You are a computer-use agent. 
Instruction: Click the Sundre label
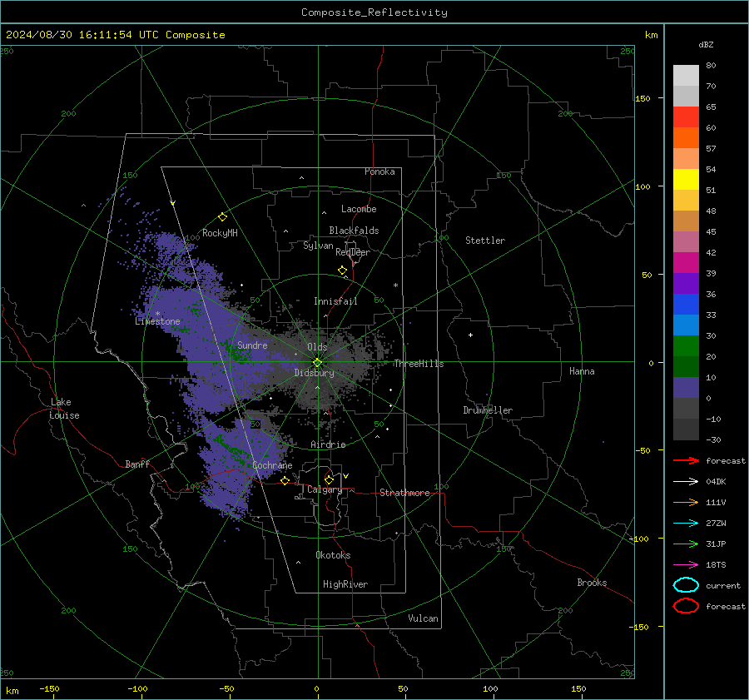tap(252, 345)
